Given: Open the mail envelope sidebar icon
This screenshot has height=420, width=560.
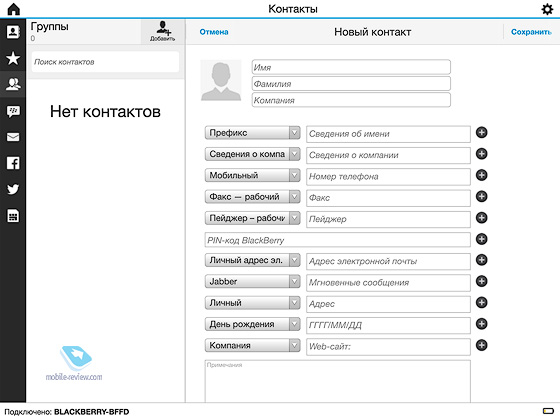Looking at the screenshot, I should point(13,137).
